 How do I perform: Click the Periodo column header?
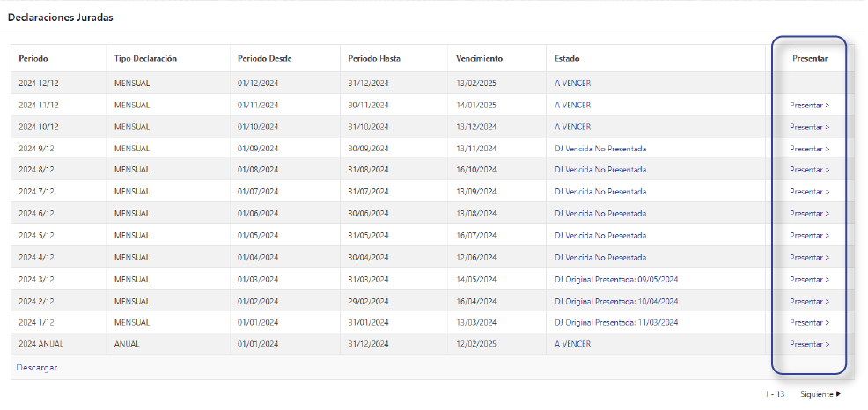click(x=33, y=59)
